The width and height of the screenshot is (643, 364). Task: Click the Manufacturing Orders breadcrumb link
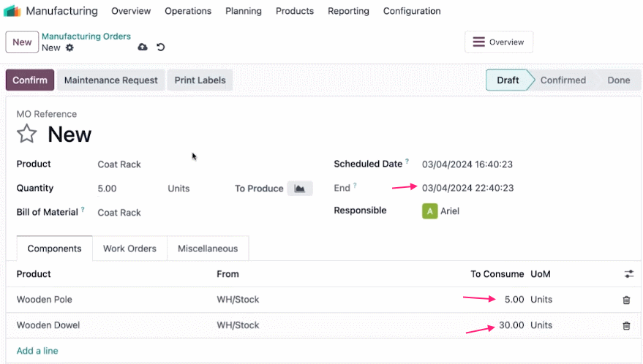(86, 36)
